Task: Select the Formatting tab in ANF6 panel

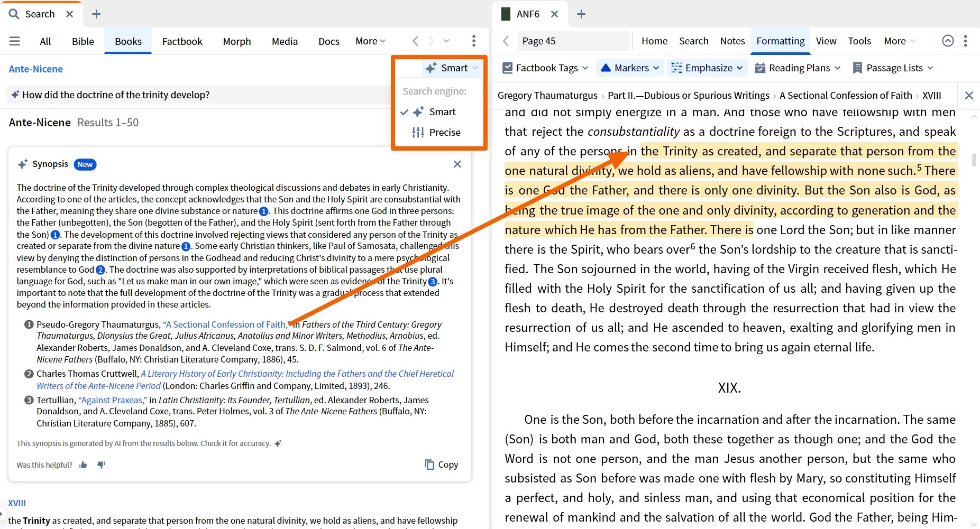Action: (781, 41)
